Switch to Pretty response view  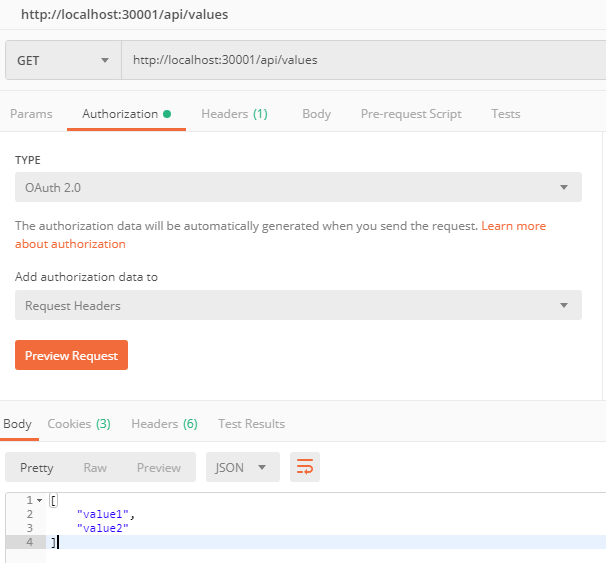click(x=37, y=468)
